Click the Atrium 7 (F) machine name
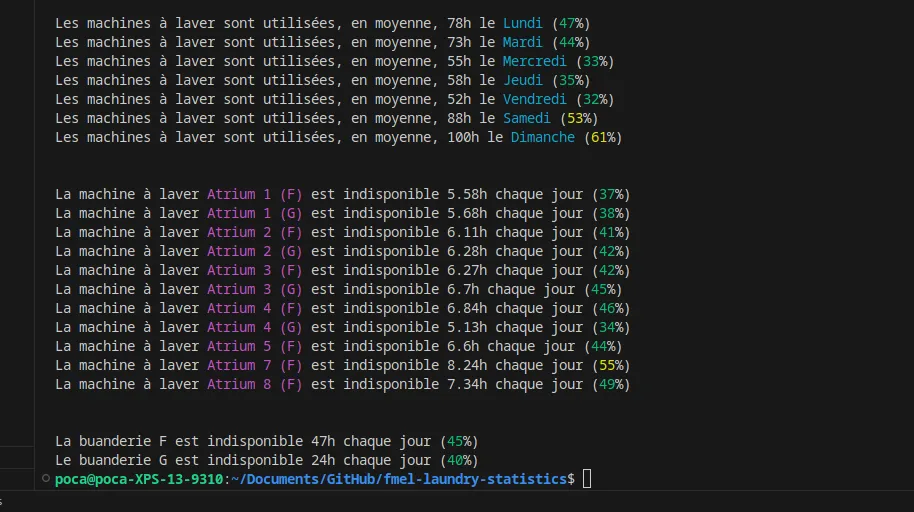 (x=254, y=365)
